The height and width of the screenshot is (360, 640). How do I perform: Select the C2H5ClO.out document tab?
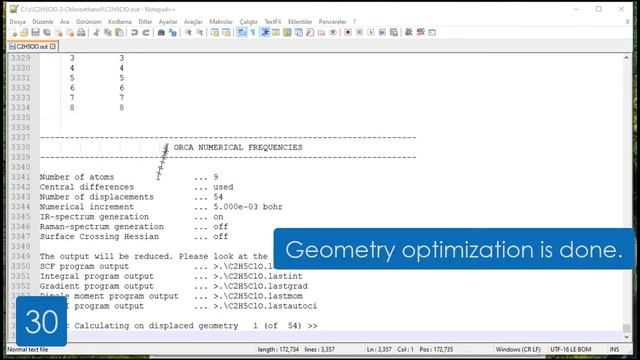[33, 47]
